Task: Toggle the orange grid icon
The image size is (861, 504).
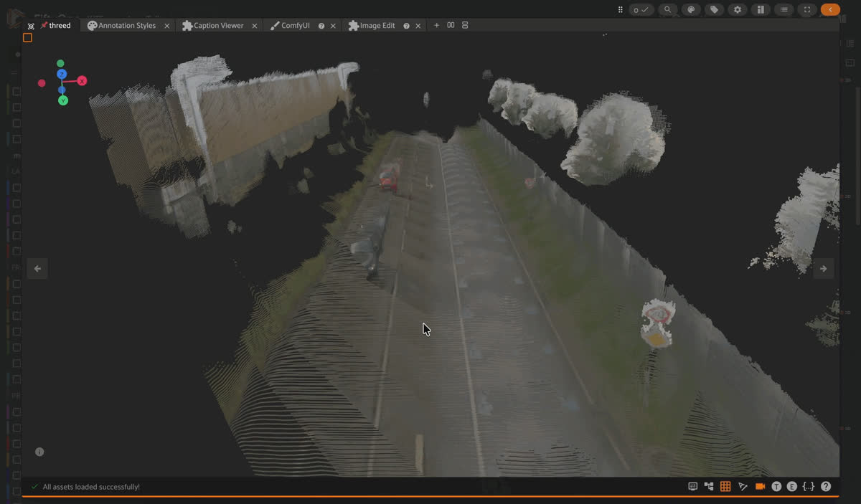Action: tap(725, 486)
